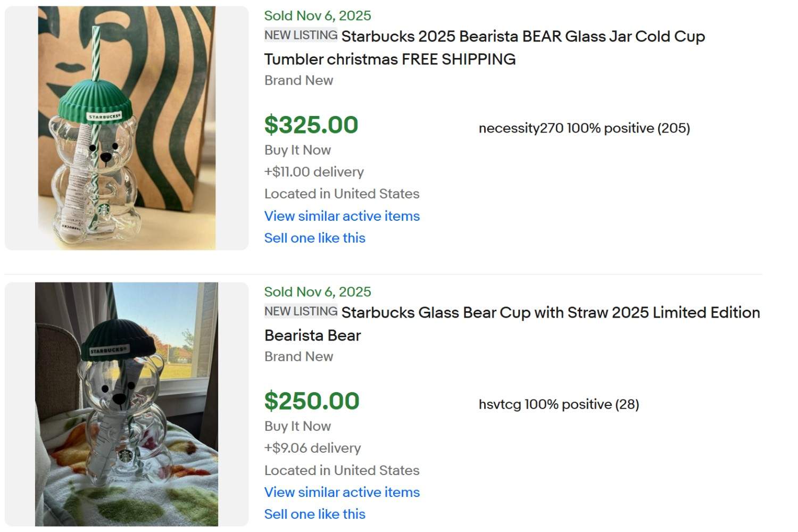
Task: Click the NEW LISTING badge on the second item
Action: click(x=300, y=311)
